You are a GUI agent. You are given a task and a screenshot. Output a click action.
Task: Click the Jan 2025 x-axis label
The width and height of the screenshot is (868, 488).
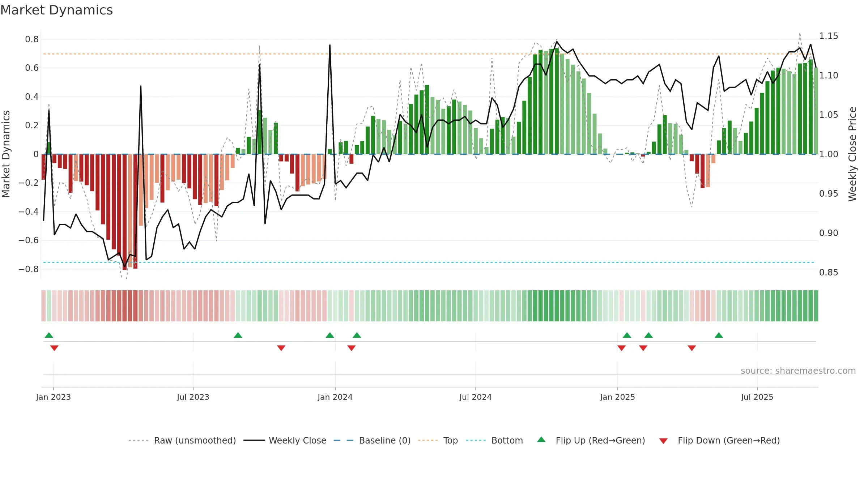tap(618, 397)
